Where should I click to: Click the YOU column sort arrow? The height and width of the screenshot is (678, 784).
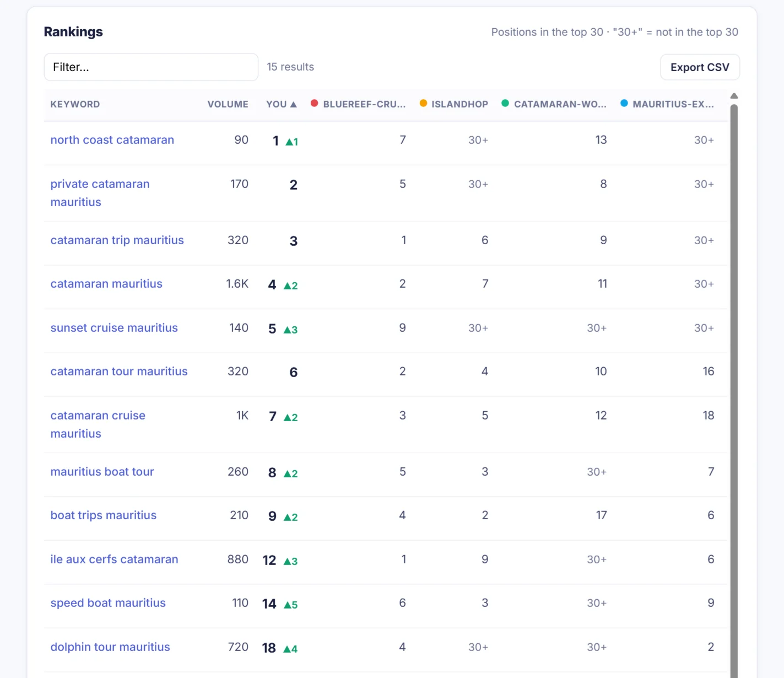tap(294, 104)
